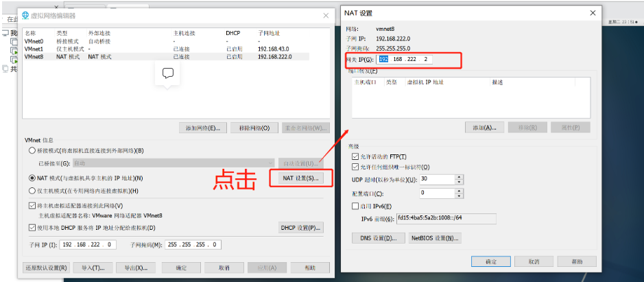Screen dimensions: 644x282
Task: Click the 网关 IP input field
Action: pos(405,60)
